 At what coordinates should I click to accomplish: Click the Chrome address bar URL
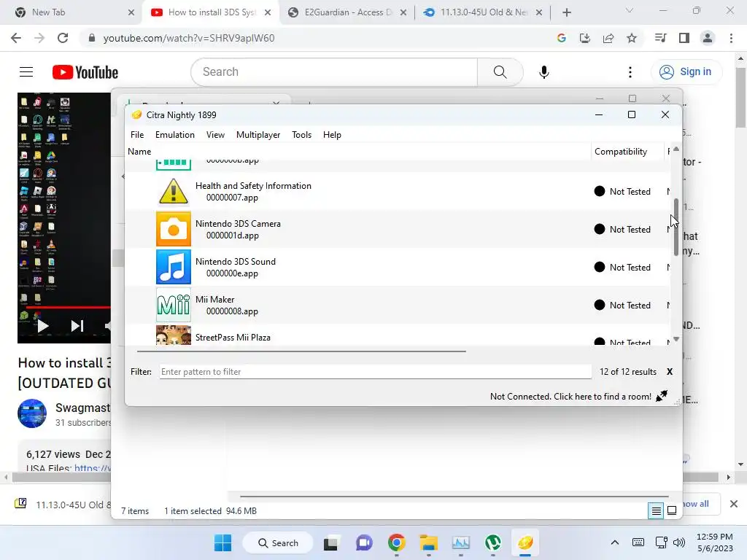click(189, 38)
